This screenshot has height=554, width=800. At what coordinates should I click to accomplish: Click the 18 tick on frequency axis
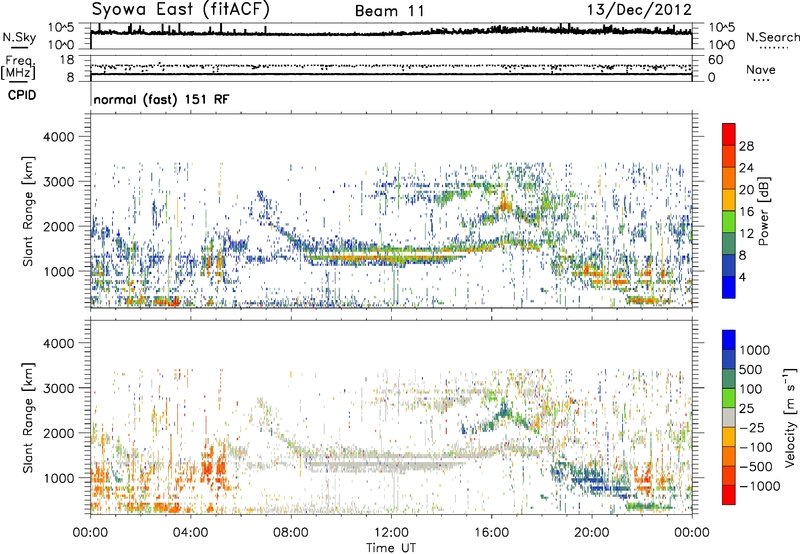coord(67,60)
